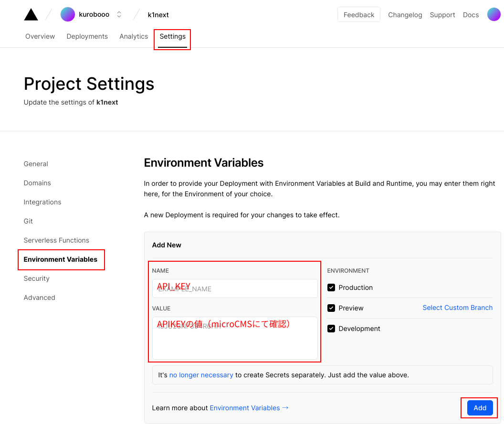Toggle the Production environment checkbox
The height and width of the screenshot is (426, 504).
[x=331, y=288]
